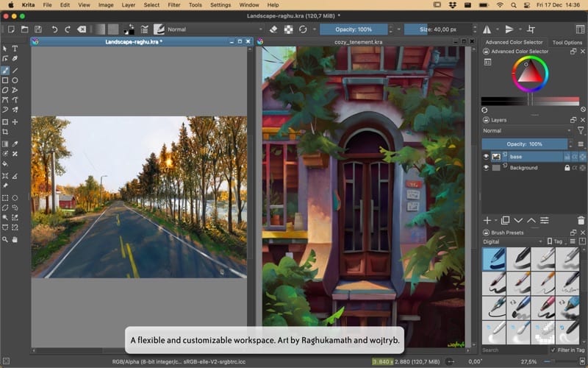
Task: Select the Pan hand tool
Action: pyautogui.click(x=15, y=239)
